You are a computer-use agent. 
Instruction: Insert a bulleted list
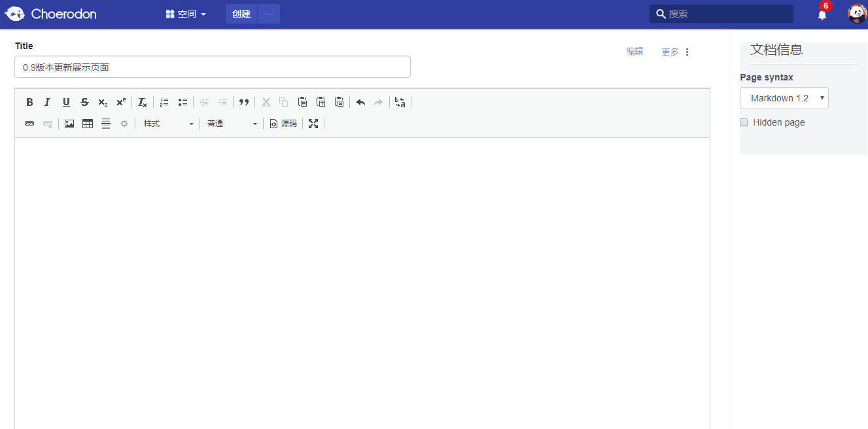coord(182,102)
